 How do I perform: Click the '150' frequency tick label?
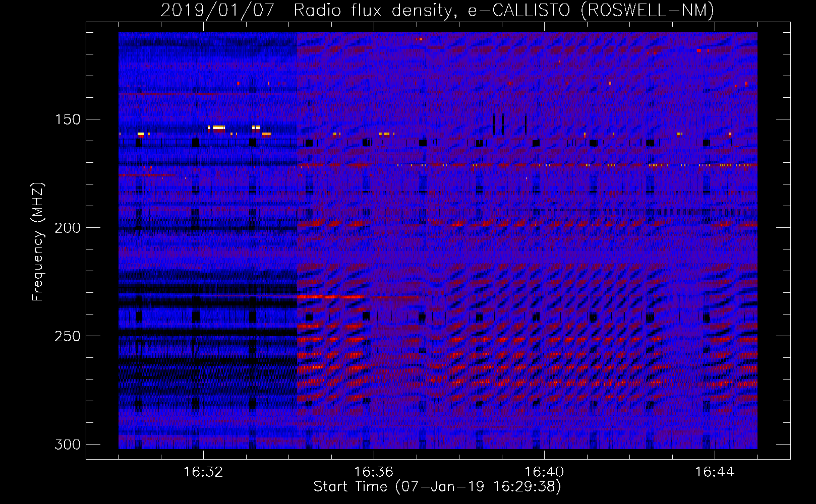tap(68, 119)
